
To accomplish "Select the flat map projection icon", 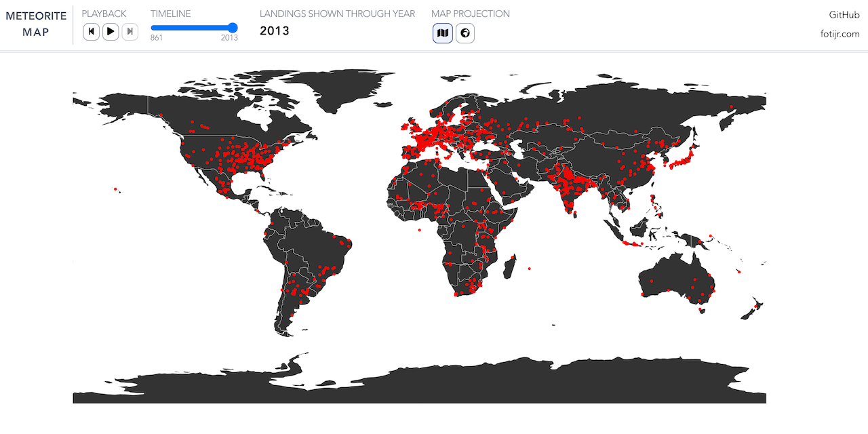I will [442, 33].
